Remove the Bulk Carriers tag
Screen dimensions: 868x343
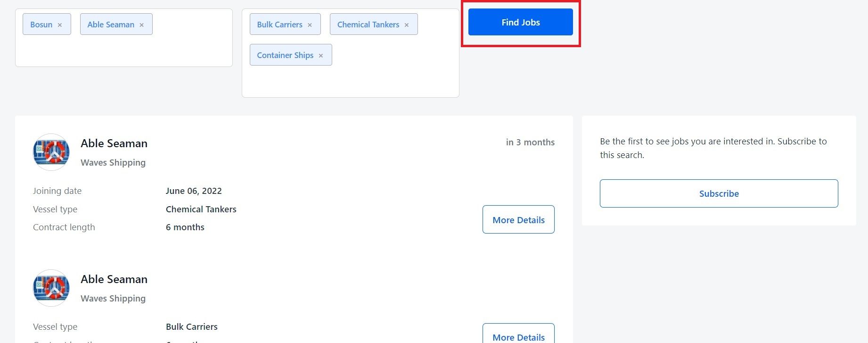310,25
